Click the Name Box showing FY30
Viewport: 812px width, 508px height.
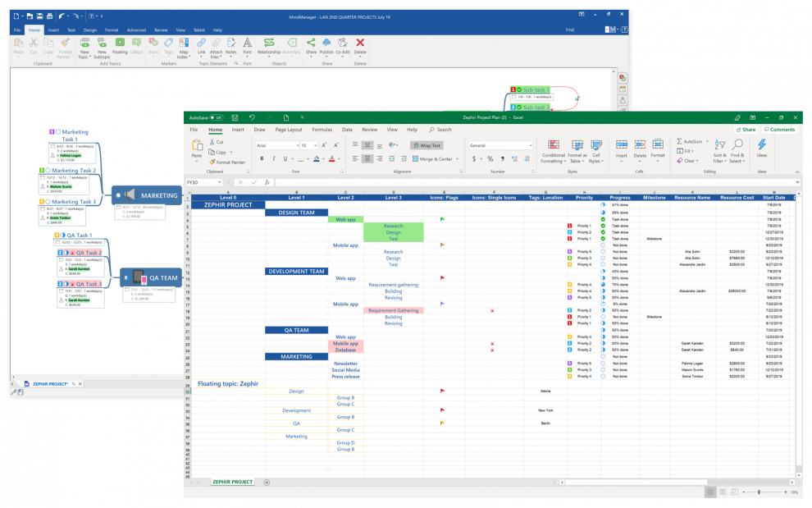pos(202,182)
